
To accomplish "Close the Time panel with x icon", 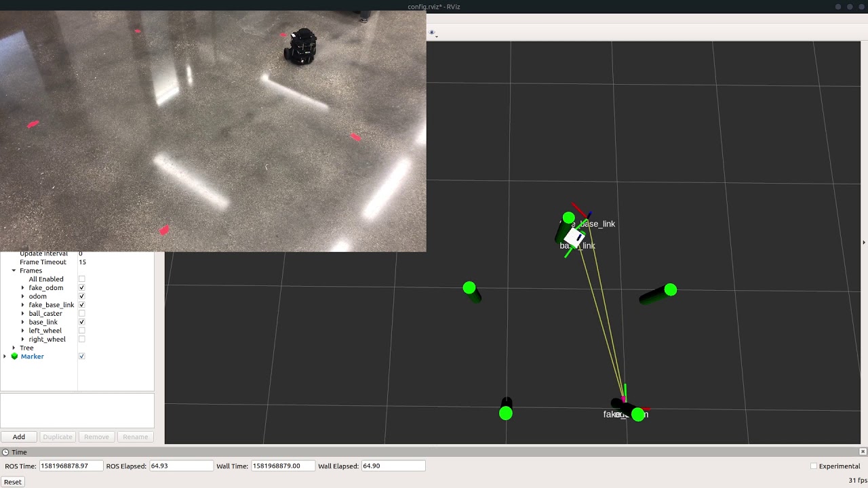I will [x=863, y=451].
